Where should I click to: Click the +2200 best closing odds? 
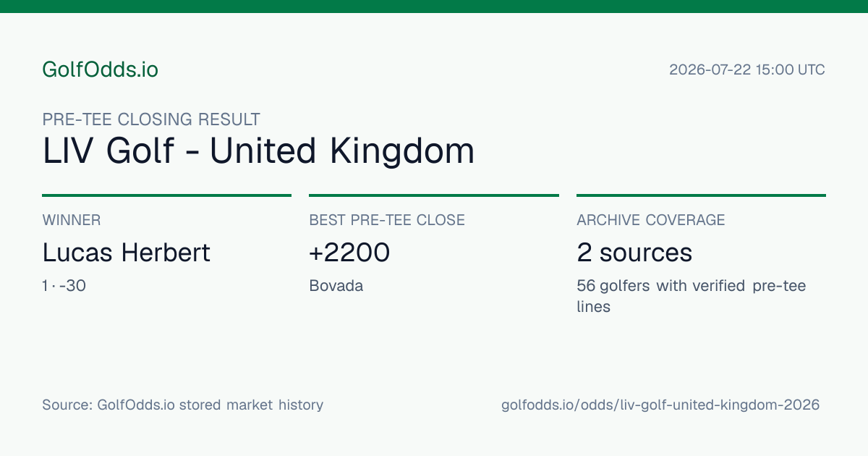point(349,253)
